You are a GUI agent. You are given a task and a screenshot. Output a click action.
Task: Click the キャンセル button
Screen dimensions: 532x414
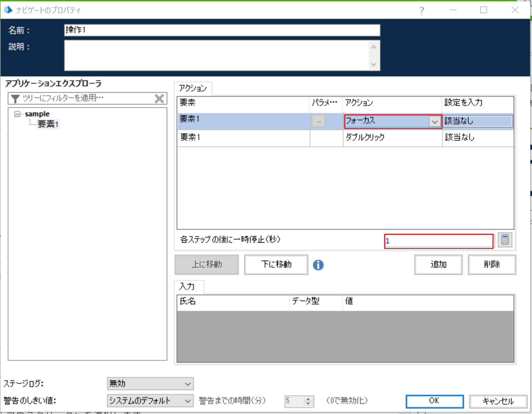(498, 401)
